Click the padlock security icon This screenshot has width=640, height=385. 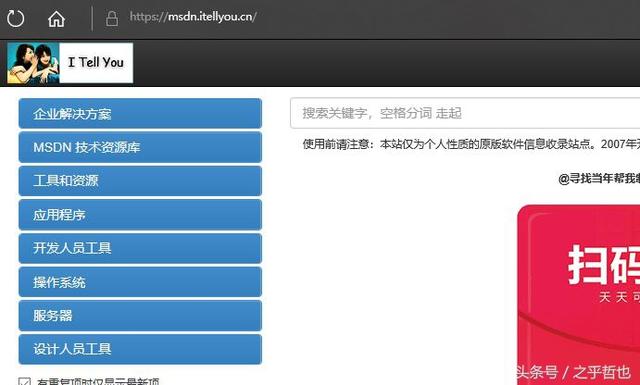pyautogui.click(x=112, y=19)
